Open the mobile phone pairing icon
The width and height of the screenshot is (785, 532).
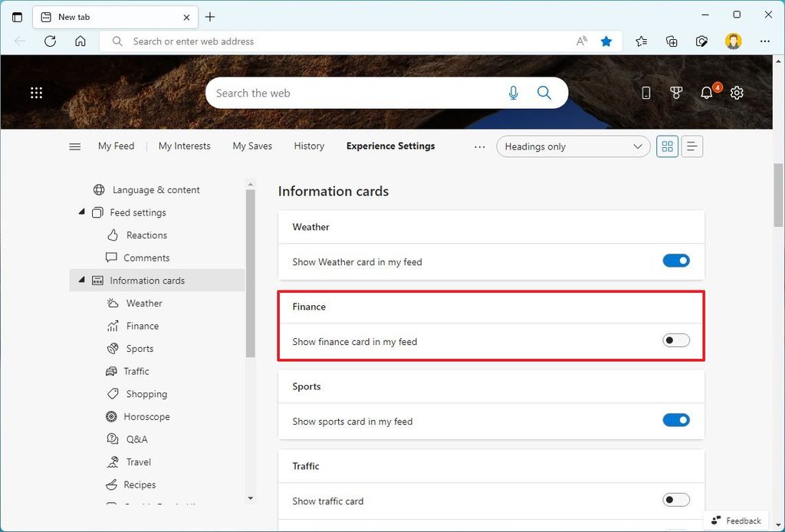645,93
